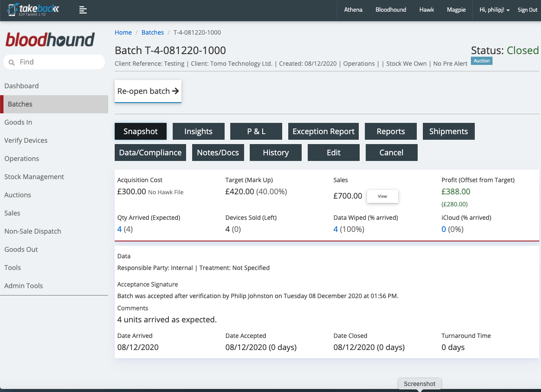Switch to the Insights tab
The image size is (541, 392).
point(198,132)
